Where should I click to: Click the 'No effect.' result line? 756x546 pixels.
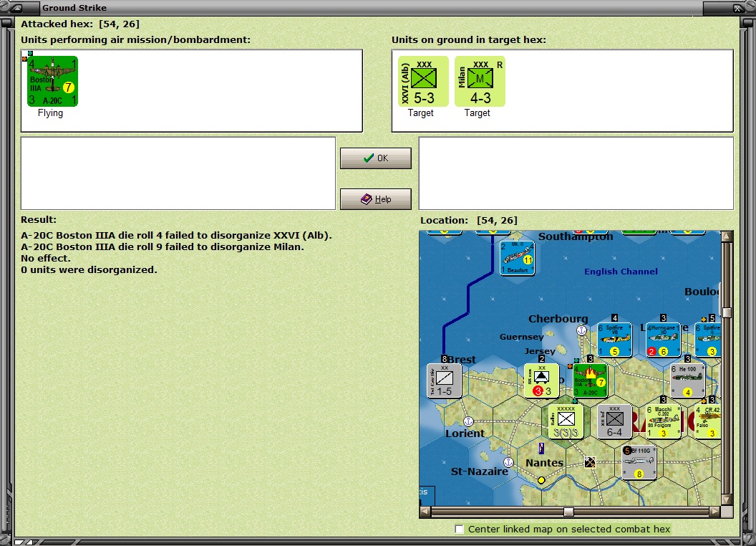46,258
